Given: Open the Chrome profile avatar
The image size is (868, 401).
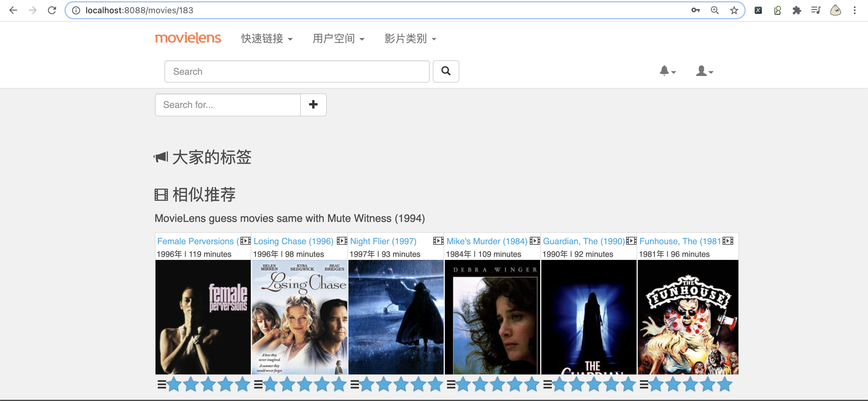Looking at the screenshot, I should click(835, 10).
